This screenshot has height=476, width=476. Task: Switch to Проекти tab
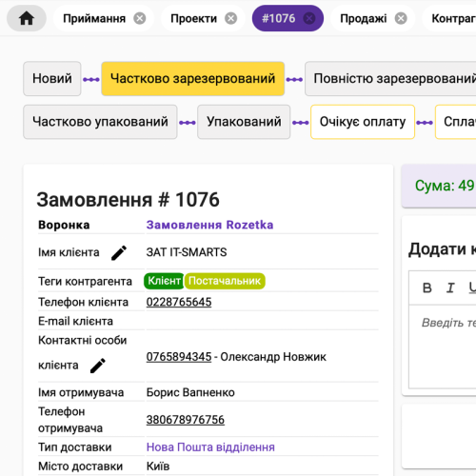[x=193, y=18]
